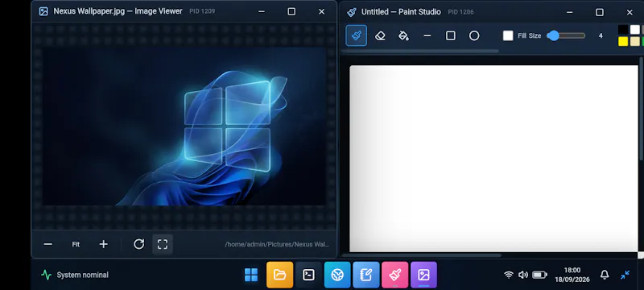Click the white Paint Studio canvas
The width and height of the screenshot is (644, 290).
[x=493, y=159]
